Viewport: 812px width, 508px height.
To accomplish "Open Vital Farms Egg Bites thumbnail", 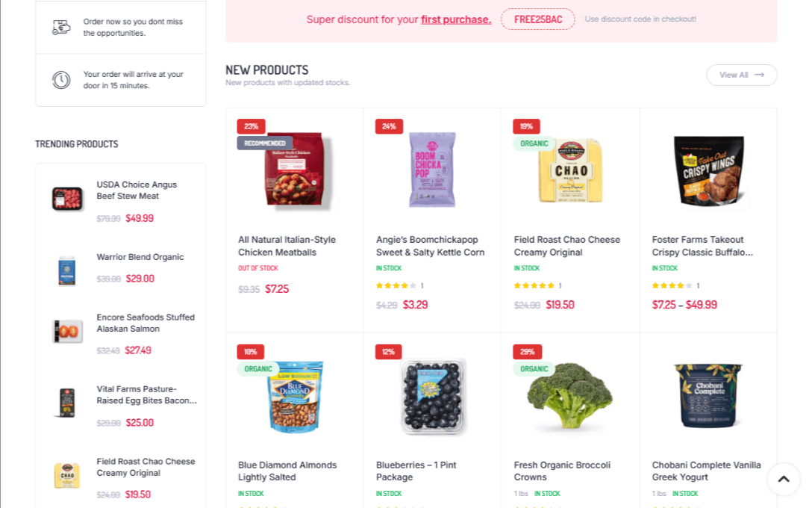I will click(x=67, y=403).
